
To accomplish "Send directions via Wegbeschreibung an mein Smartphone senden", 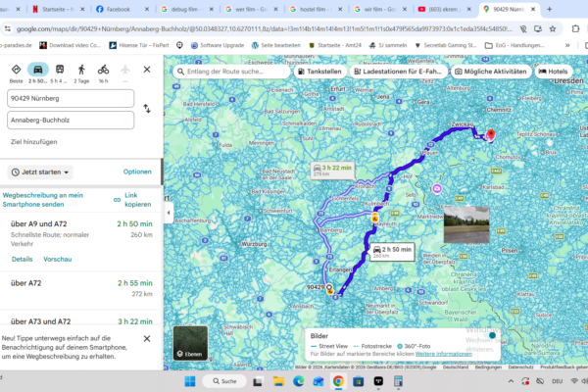I will click(43, 200).
